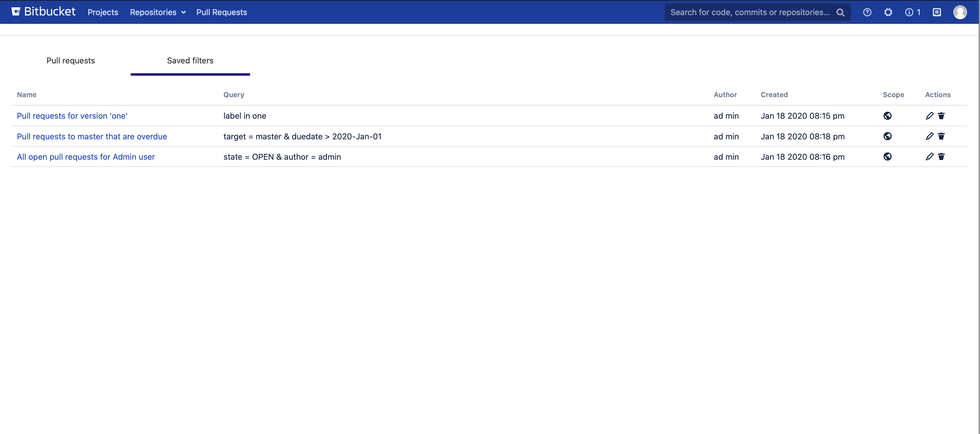
Task: Click globe scope icon for 'label in one' row
Action: click(887, 116)
